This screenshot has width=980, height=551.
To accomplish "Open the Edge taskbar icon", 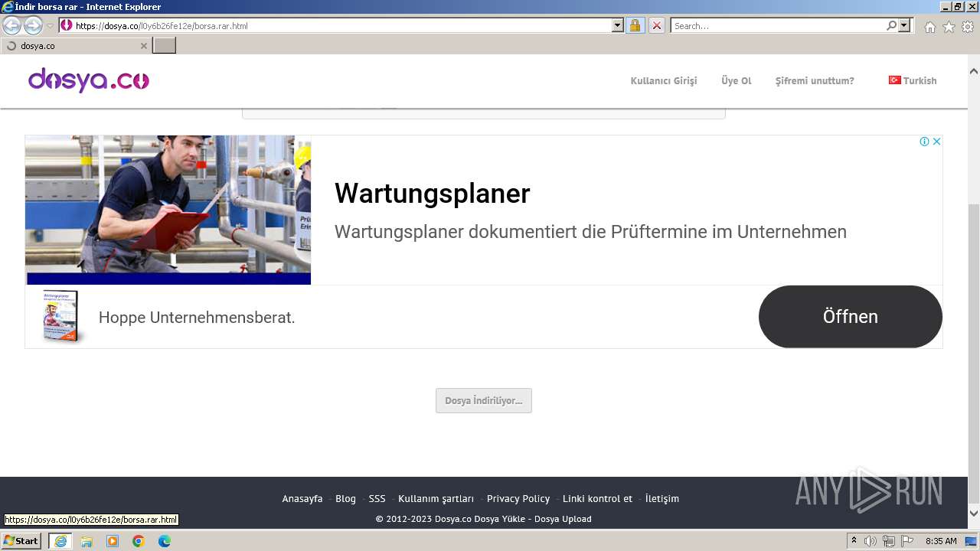I will 165,541.
